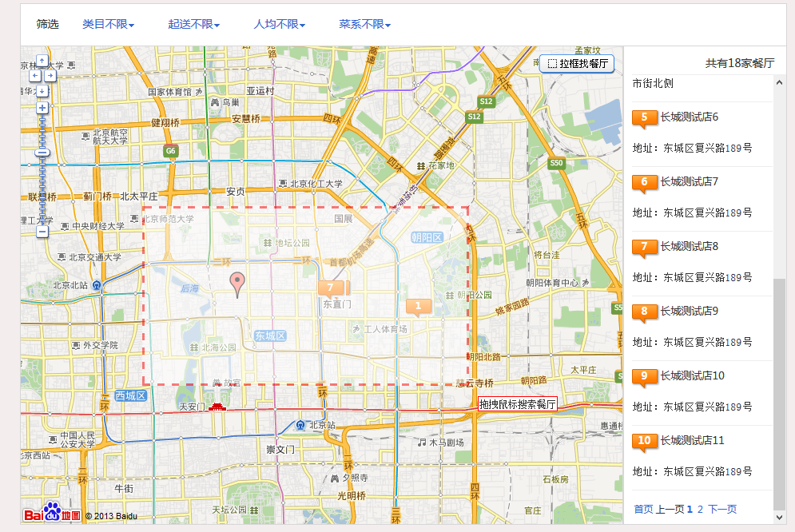Click the green S50 highway badge
The image size is (795, 532).
556,163
